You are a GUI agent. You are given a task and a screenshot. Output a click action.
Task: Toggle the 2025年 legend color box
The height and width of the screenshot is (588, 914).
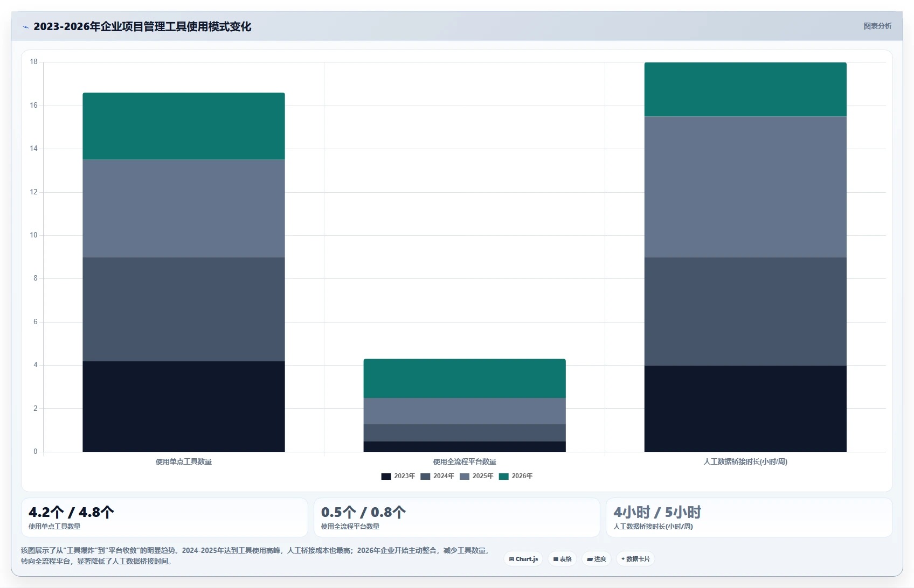pos(465,476)
